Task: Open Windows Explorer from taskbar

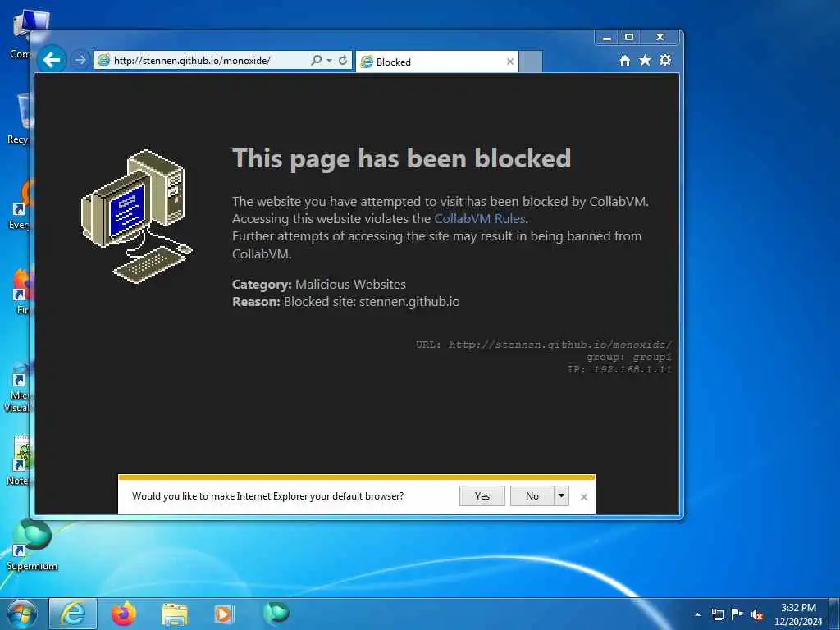Action: tap(175, 615)
